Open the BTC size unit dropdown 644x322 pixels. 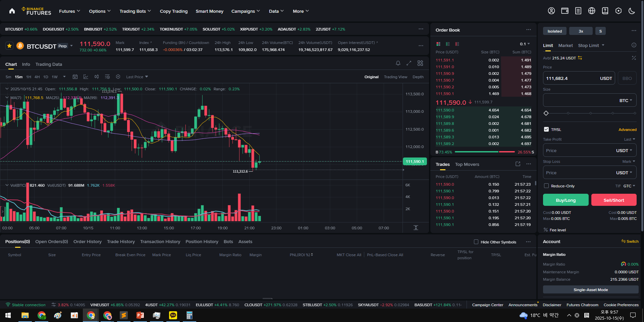tap(626, 100)
